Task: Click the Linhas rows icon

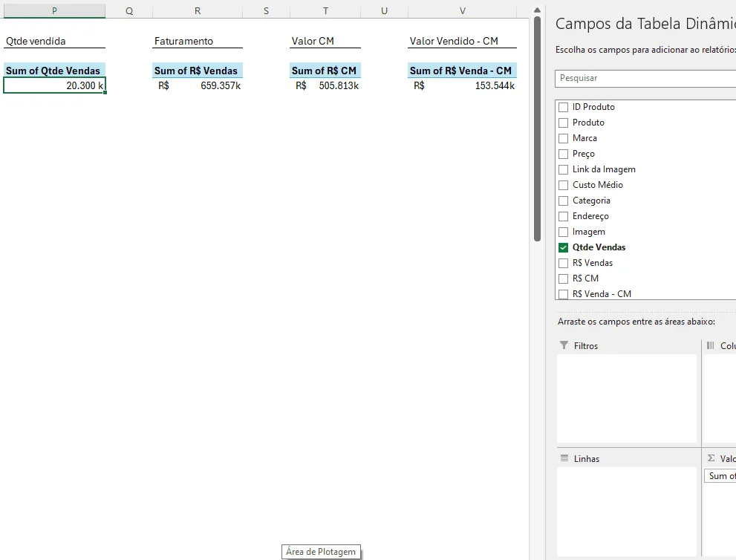Action: [564, 458]
